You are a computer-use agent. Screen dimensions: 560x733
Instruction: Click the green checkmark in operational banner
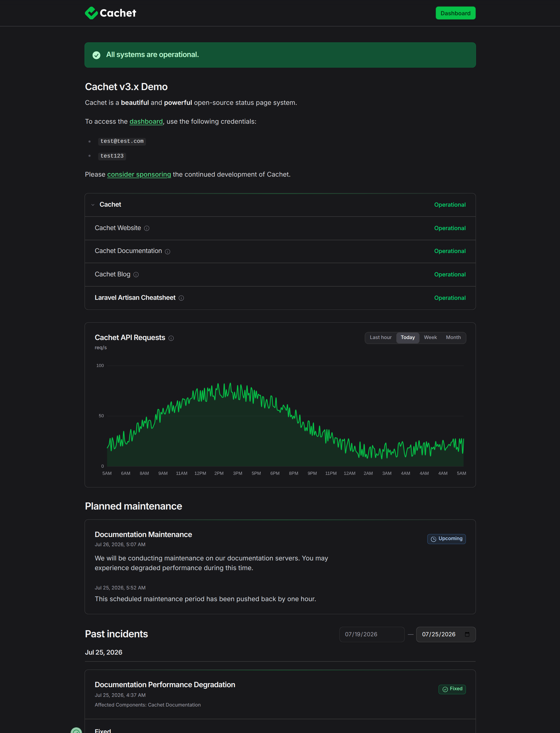[96, 55]
